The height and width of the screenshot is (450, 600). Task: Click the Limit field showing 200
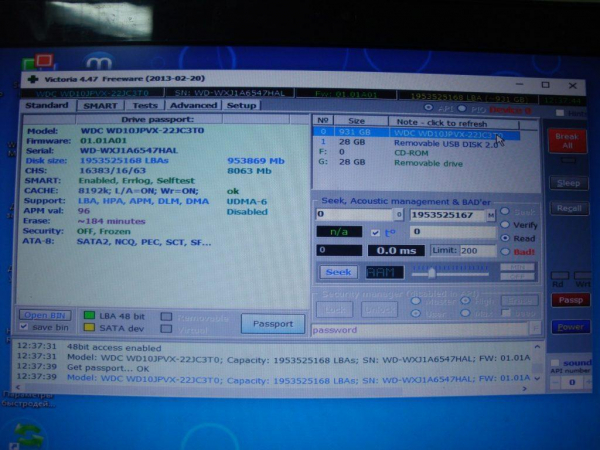[478, 251]
